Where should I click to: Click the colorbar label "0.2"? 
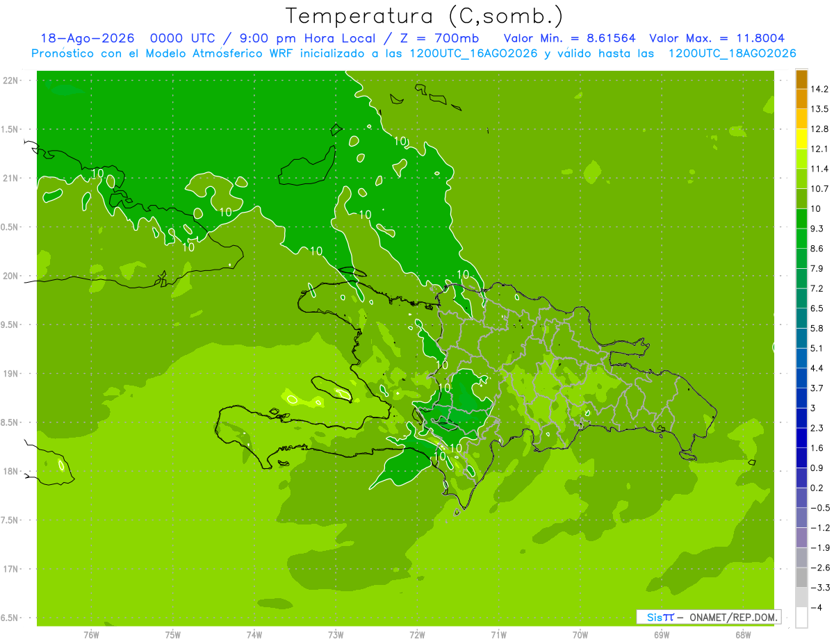pyautogui.click(x=817, y=488)
